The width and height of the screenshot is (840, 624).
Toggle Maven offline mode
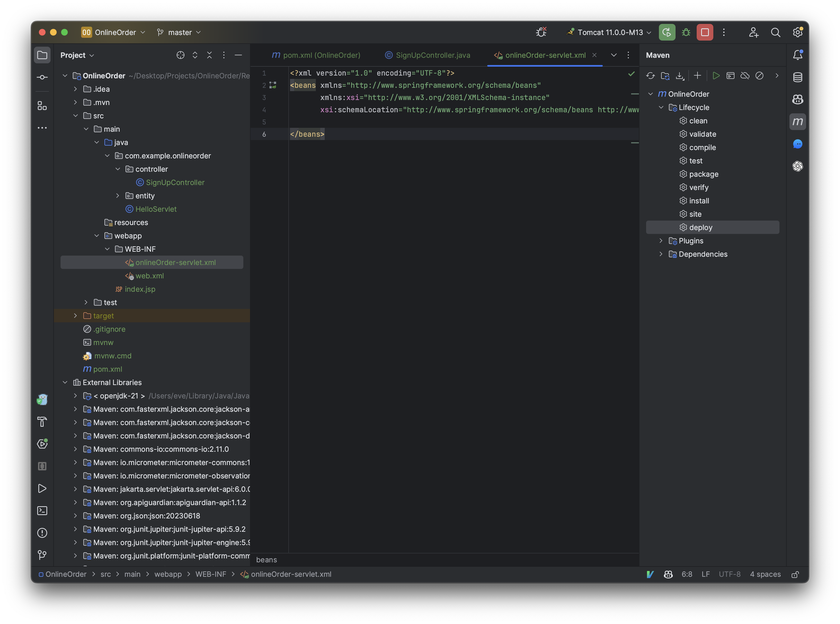(745, 76)
